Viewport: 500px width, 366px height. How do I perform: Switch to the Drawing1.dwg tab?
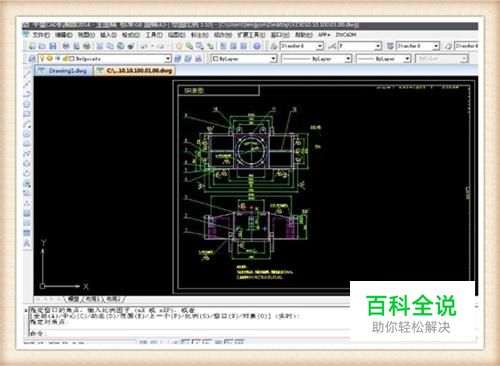(63, 70)
